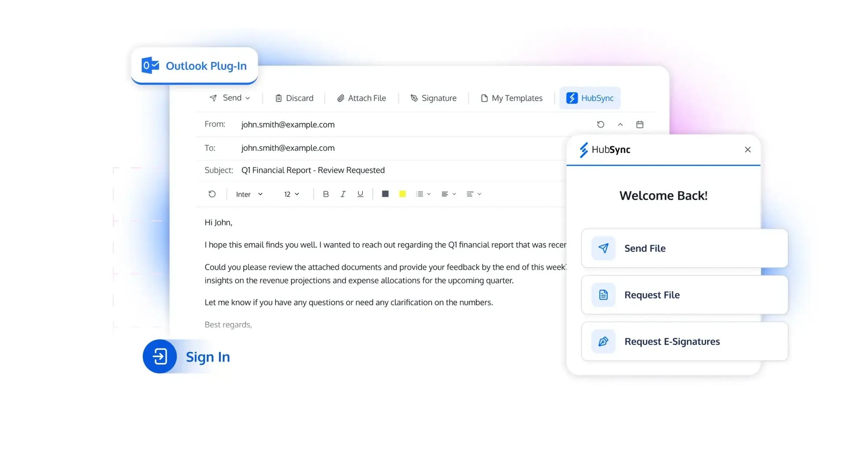The height and width of the screenshot is (463, 868).
Task: Open the bulleted list menu
Action: point(422,194)
